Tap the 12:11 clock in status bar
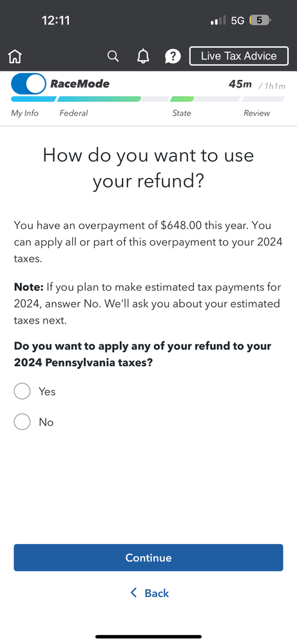297x644 pixels. pos(56,20)
